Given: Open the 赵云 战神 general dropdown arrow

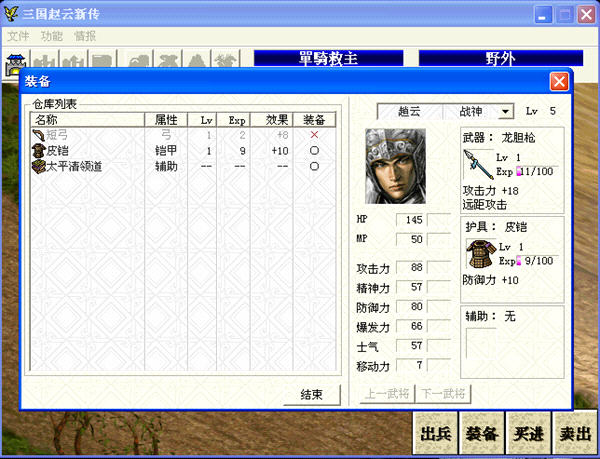Looking at the screenshot, I should (x=505, y=112).
